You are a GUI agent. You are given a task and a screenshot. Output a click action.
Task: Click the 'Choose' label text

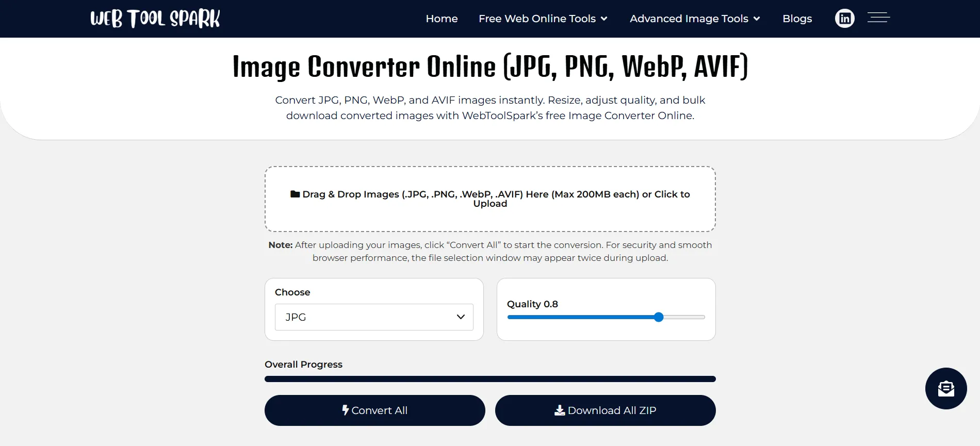(292, 292)
